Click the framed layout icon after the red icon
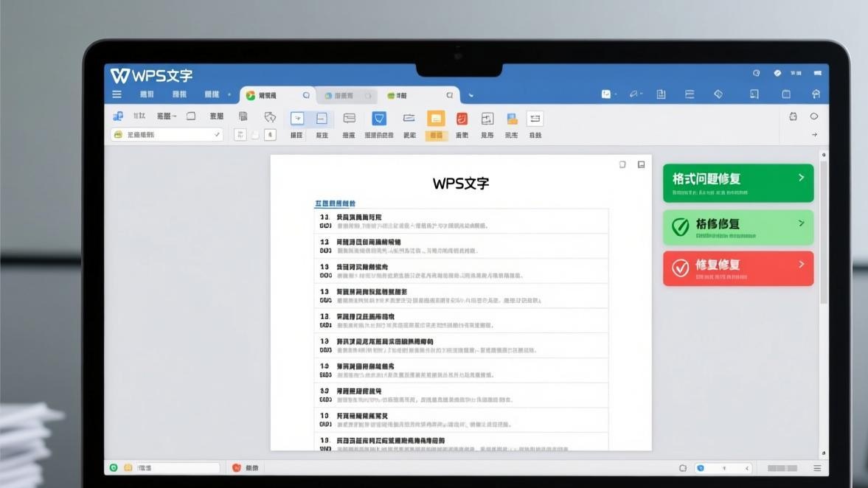868x488 pixels. (487, 119)
